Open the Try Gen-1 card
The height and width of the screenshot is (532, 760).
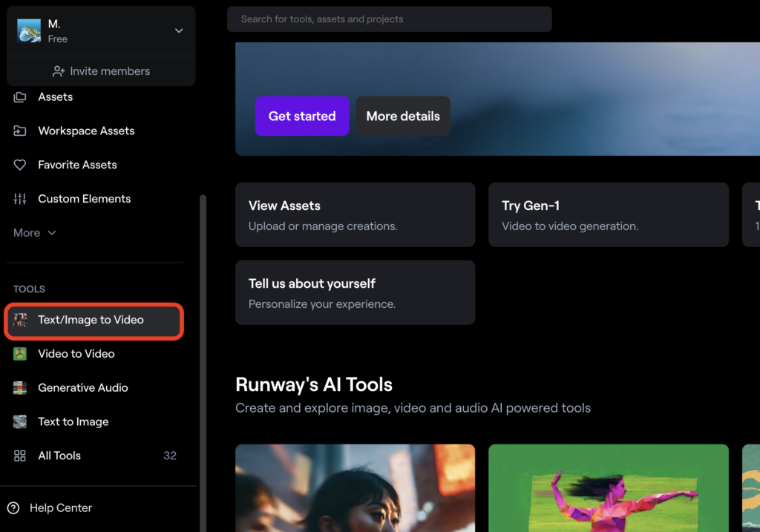[608, 214]
